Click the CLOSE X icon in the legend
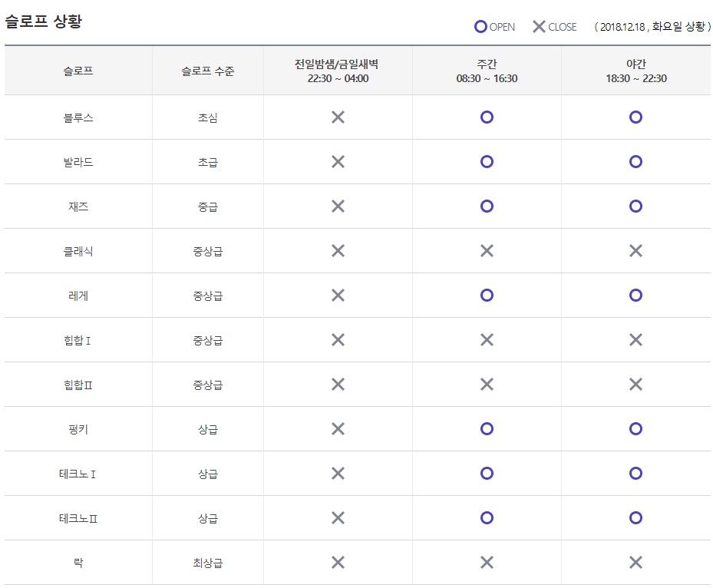 [539, 27]
